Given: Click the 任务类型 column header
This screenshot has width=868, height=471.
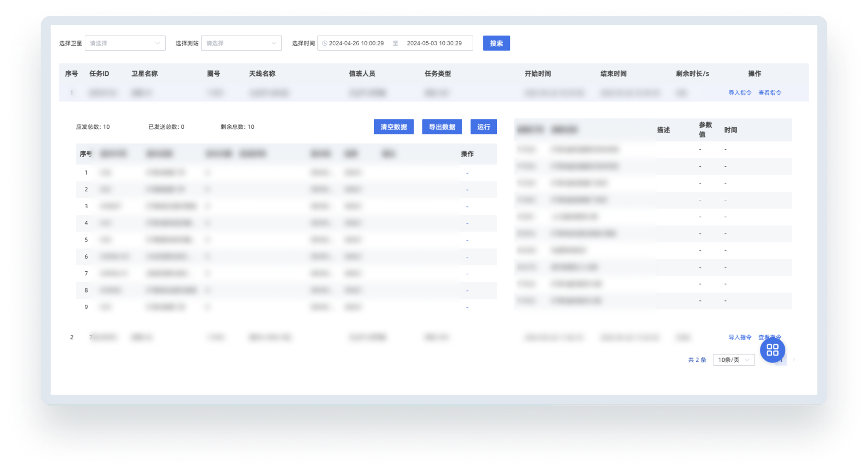Looking at the screenshot, I should click(437, 73).
